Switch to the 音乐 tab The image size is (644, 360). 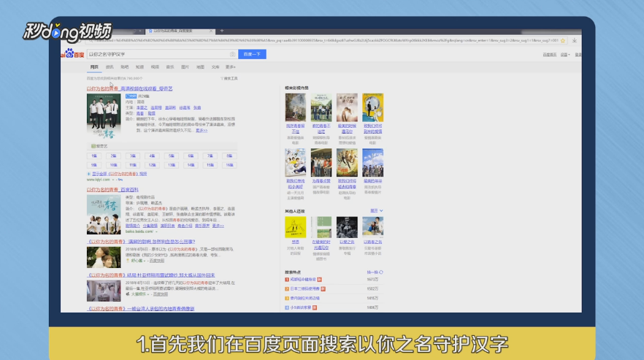[170, 67]
